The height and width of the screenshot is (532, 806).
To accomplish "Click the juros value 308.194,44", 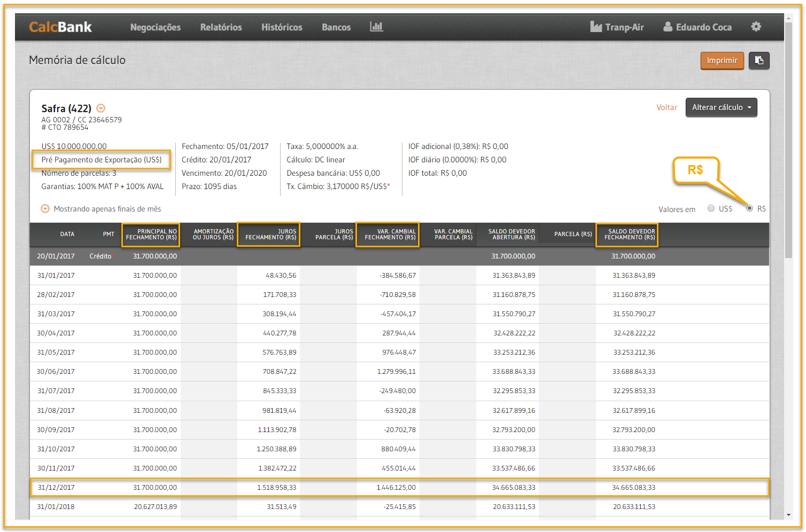I will 279,314.
